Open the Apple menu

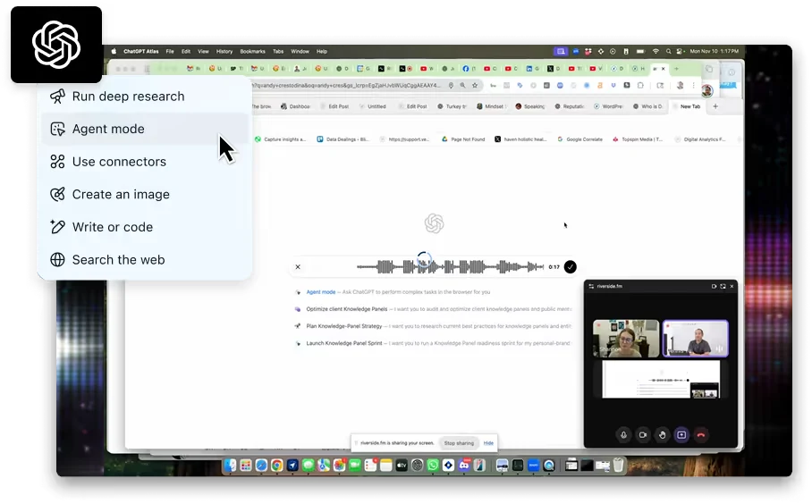114,51
